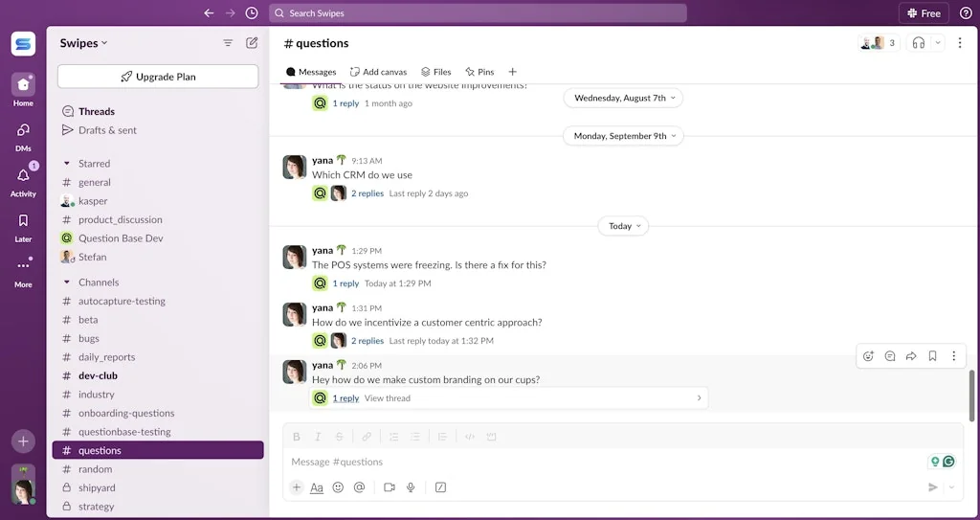The image size is (980, 520).
Task: Open slash command shortcuts button
Action: pos(440,487)
